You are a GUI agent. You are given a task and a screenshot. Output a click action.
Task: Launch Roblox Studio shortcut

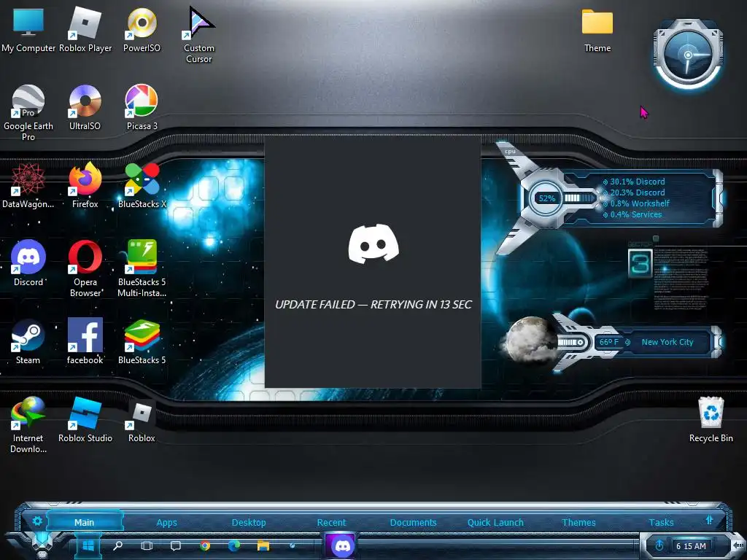coord(85,421)
